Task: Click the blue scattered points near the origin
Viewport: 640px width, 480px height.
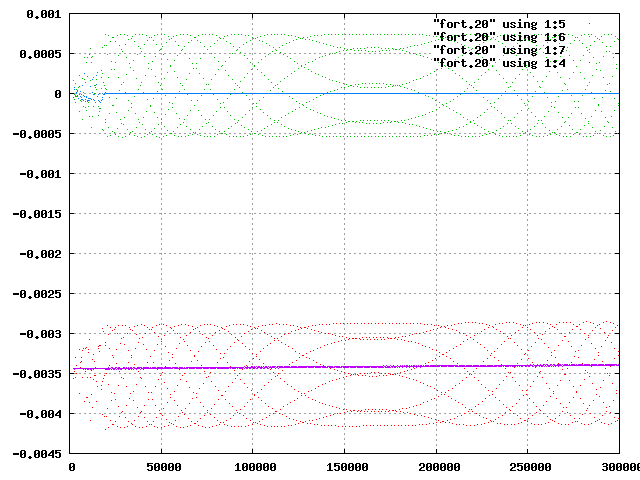Action: pyautogui.click(x=89, y=91)
